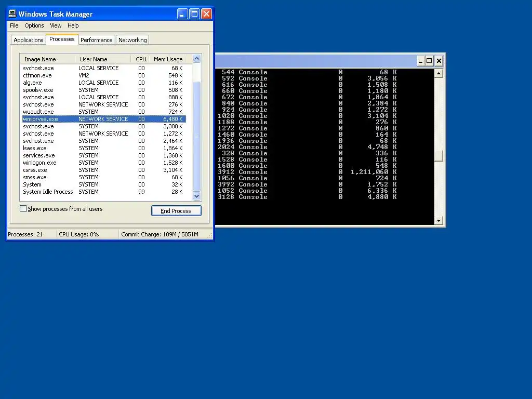Select the spoolsv.exe process
The height and width of the screenshot is (399, 532).
click(x=104, y=90)
